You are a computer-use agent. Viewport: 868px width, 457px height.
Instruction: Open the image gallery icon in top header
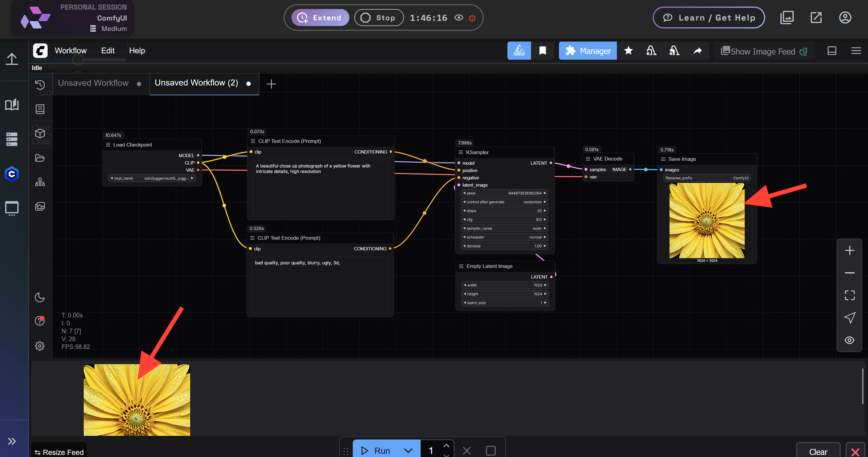tap(787, 18)
